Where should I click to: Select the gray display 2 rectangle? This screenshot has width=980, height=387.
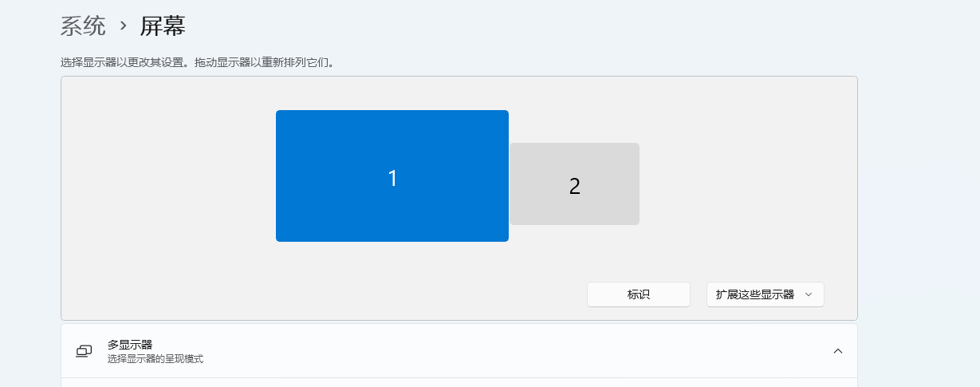tap(606, 207)
